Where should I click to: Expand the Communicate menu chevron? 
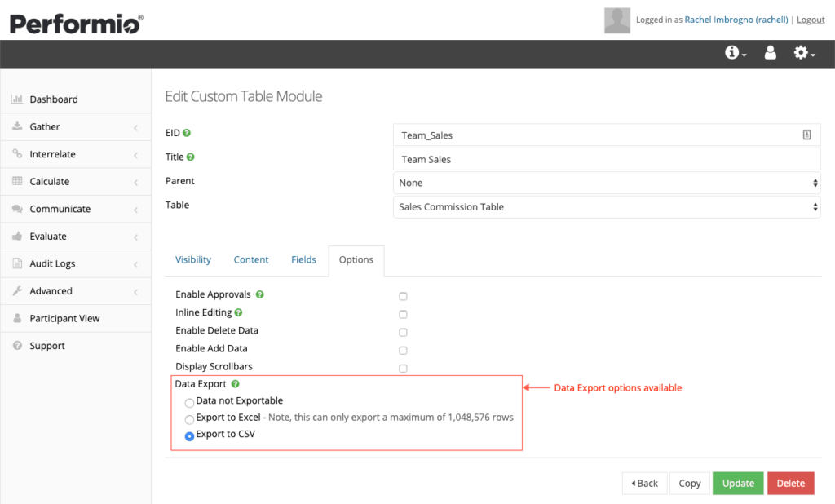tap(136, 210)
